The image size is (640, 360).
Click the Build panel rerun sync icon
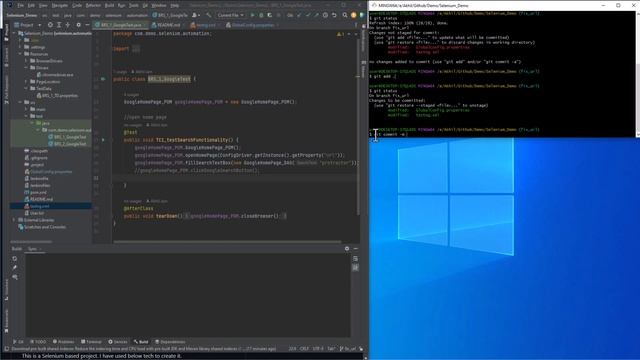15,259
